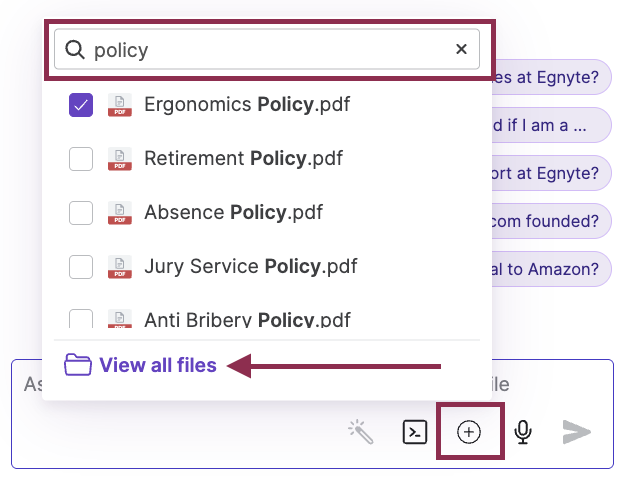Screen dimensions: 632x480
Task: Select the Anti Bribery Policy.pdf checkbox
Action: coord(81,319)
